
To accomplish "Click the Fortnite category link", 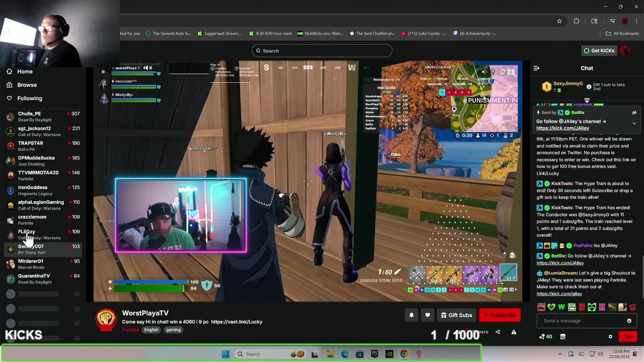I will pyautogui.click(x=130, y=330).
